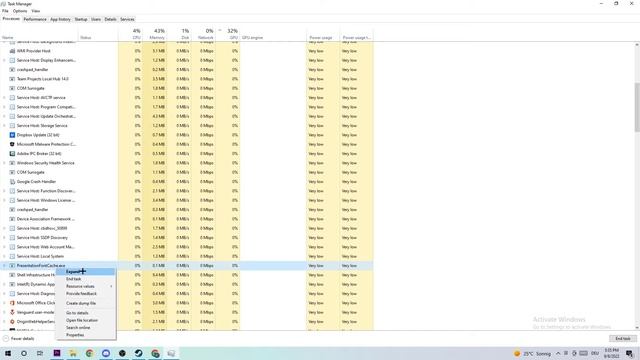Sort by the Network column header
640x360 pixels.
[x=203, y=34]
